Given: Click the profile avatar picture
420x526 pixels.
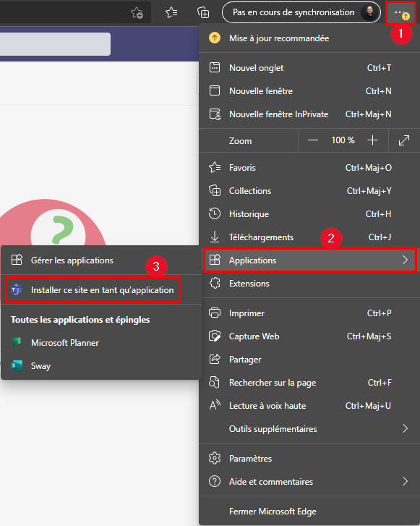Looking at the screenshot, I should (x=369, y=13).
